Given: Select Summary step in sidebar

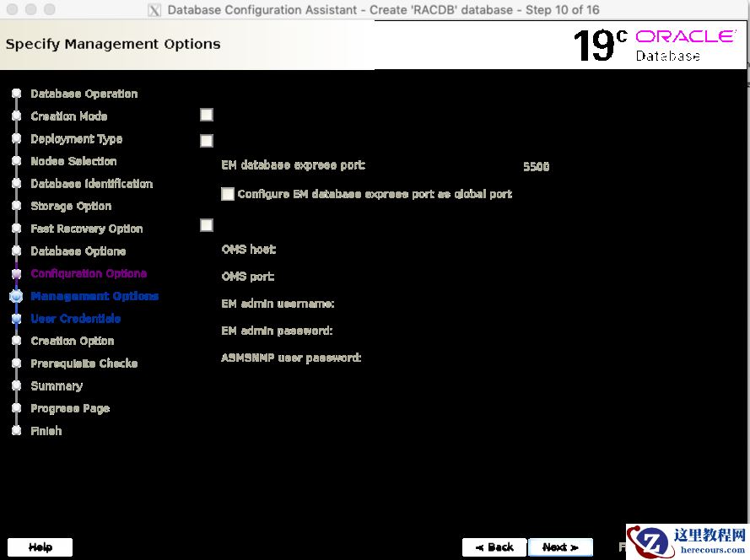Looking at the screenshot, I should pyautogui.click(x=57, y=386).
